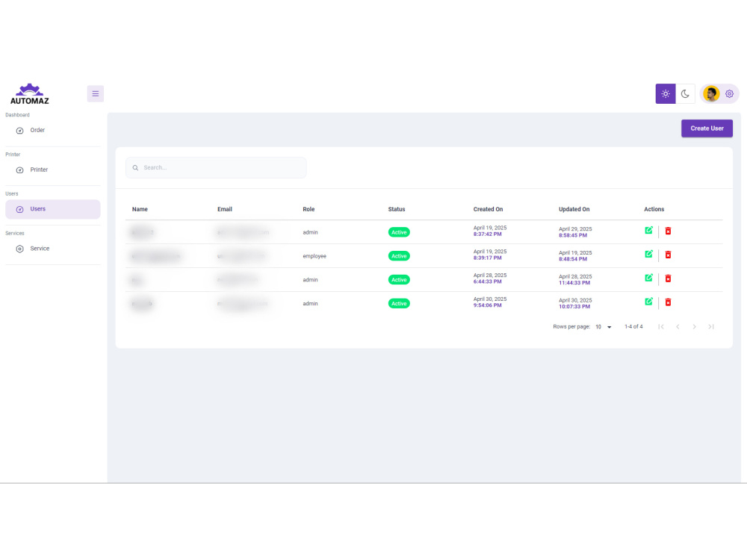Open Printer page in the sidebar
The height and width of the screenshot is (560, 747).
coord(52,169)
